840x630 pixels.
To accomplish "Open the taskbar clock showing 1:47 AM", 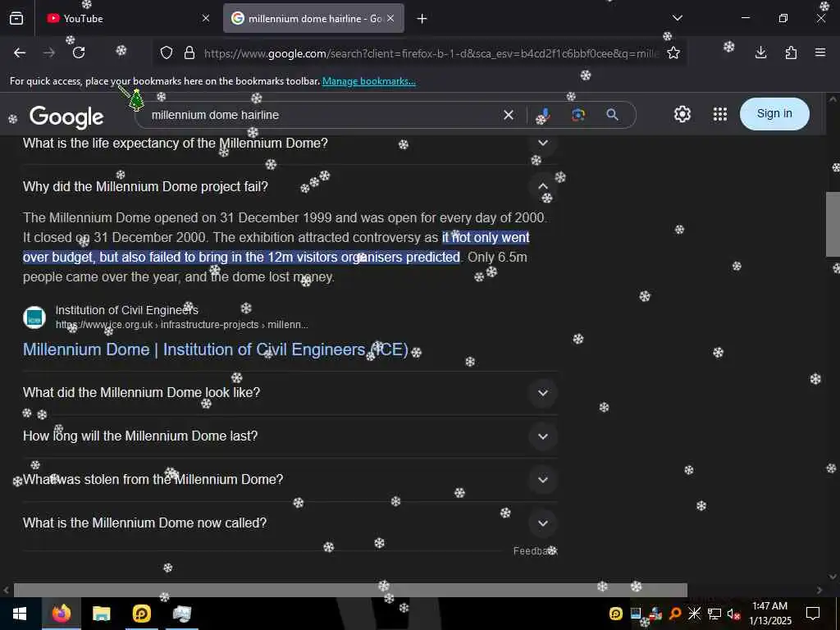I will [x=769, y=614].
